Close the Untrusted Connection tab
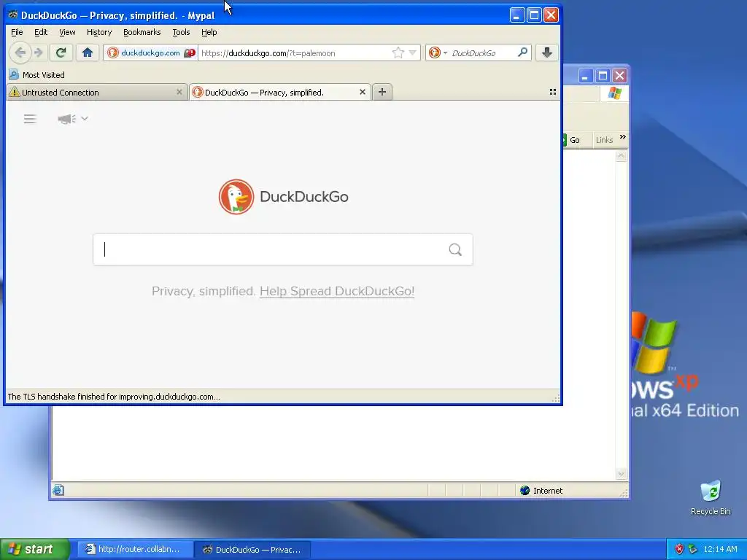This screenshot has width=747, height=560. click(179, 92)
